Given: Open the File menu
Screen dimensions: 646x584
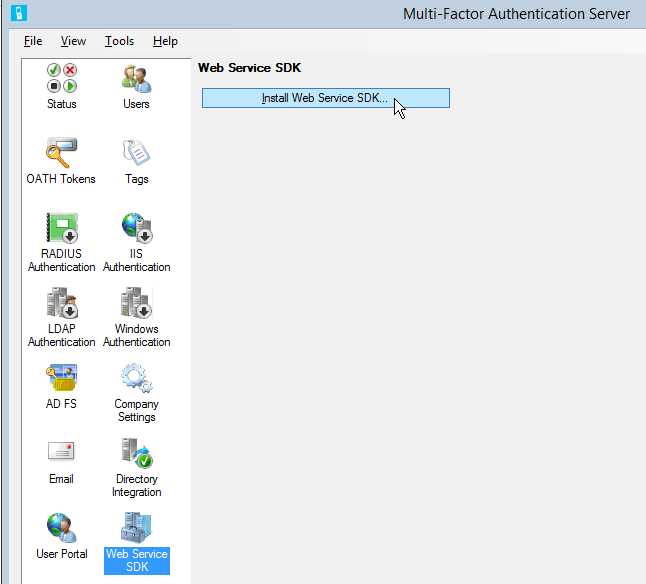Looking at the screenshot, I should point(33,41).
